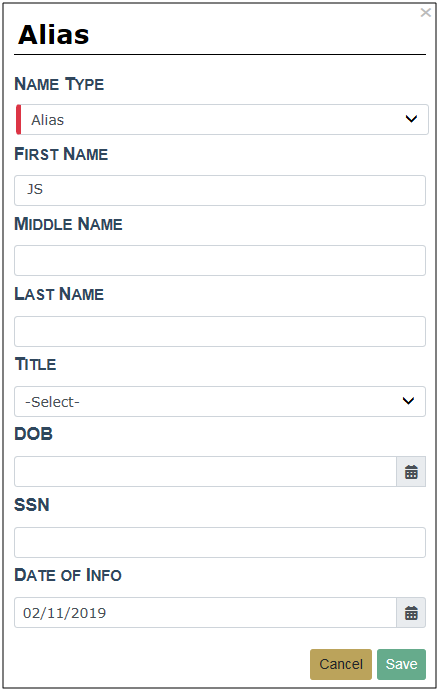Click the Title field label

point(35,364)
